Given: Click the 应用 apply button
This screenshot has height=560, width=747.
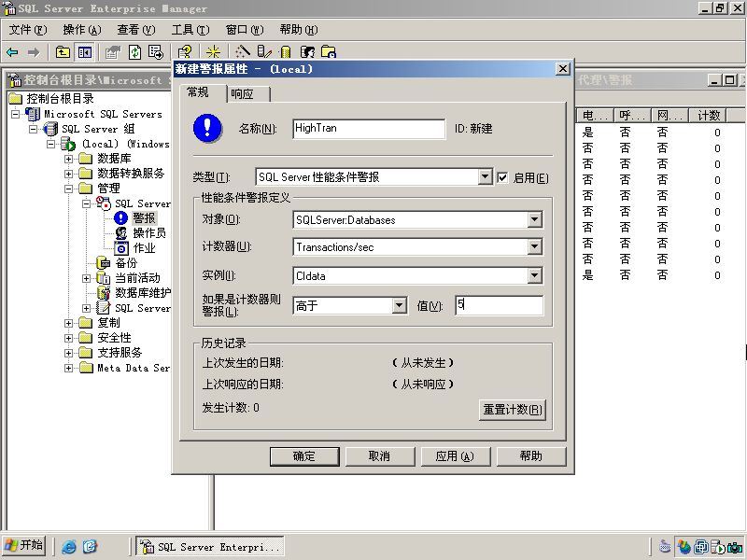Looking at the screenshot, I should point(456,456).
